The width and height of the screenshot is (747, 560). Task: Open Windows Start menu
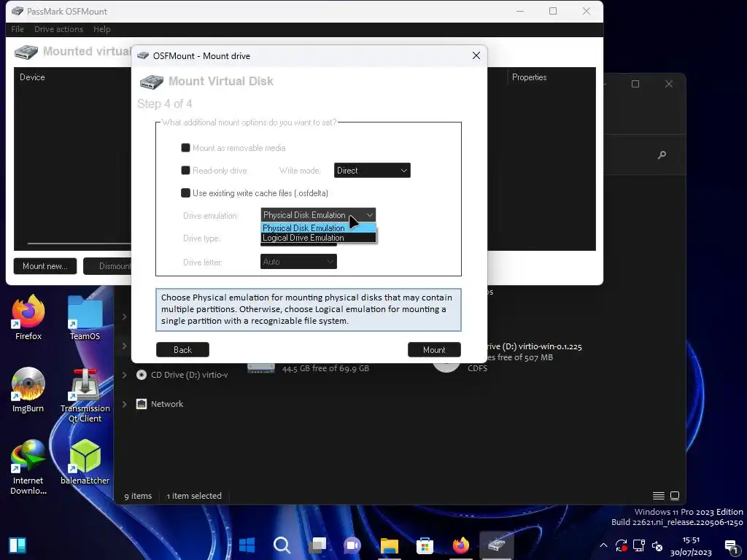247,545
